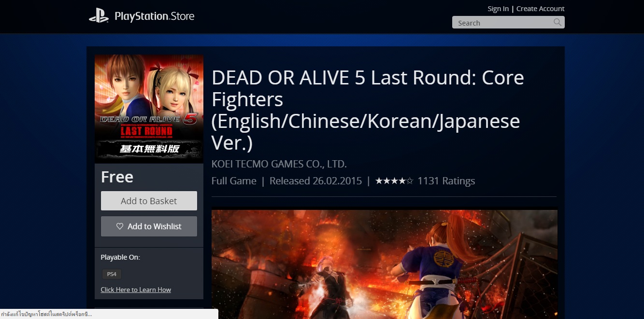Click the Free price label
The width and height of the screenshot is (644, 319).
point(117,177)
